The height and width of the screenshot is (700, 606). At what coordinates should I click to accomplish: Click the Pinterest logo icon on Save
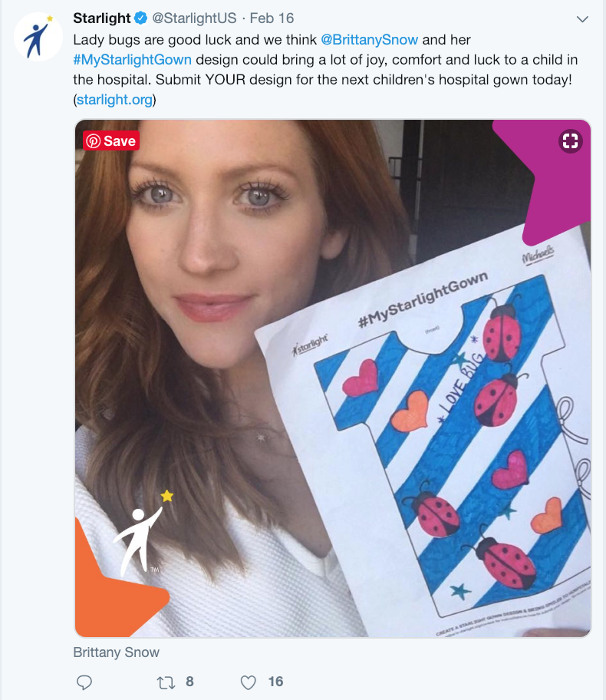(94, 141)
